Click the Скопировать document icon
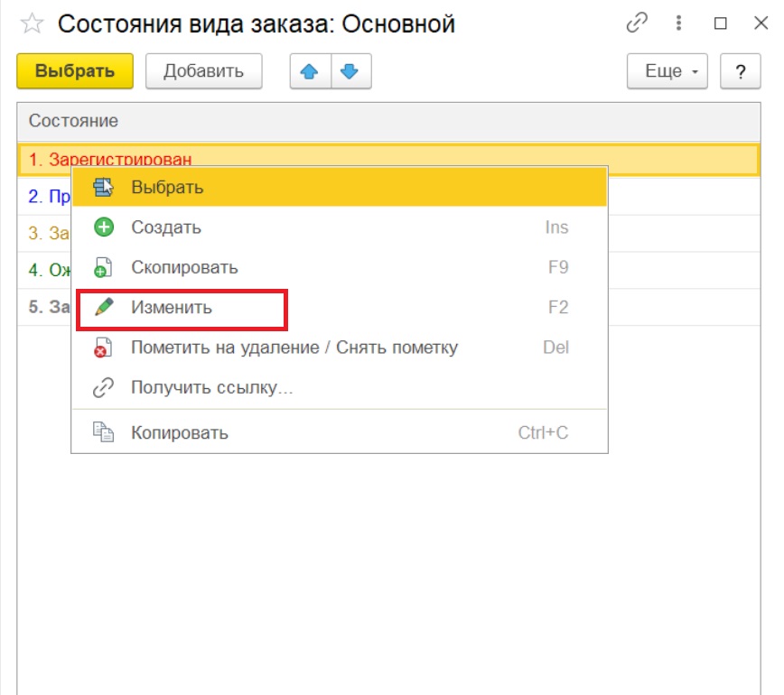The width and height of the screenshot is (784, 695). (104, 268)
